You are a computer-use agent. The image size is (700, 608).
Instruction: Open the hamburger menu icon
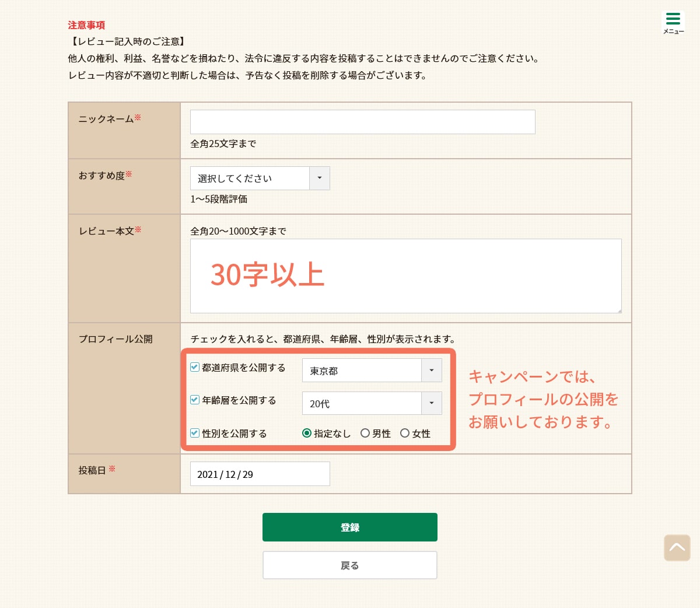[673, 19]
